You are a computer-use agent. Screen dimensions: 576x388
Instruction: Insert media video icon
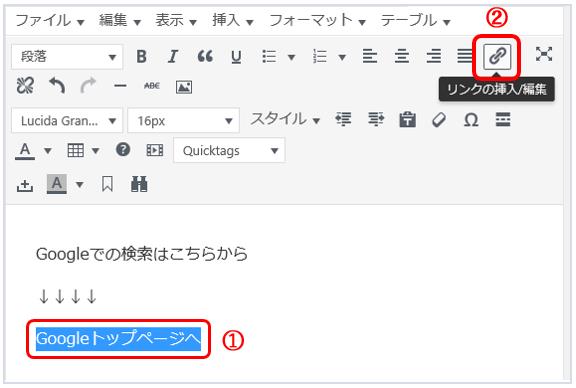coord(155,150)
